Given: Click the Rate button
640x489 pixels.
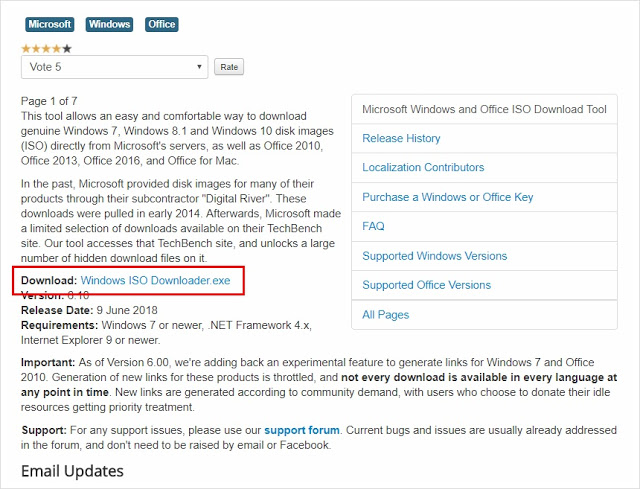Looking at the screenshot, I should click(x=229, y=67).
